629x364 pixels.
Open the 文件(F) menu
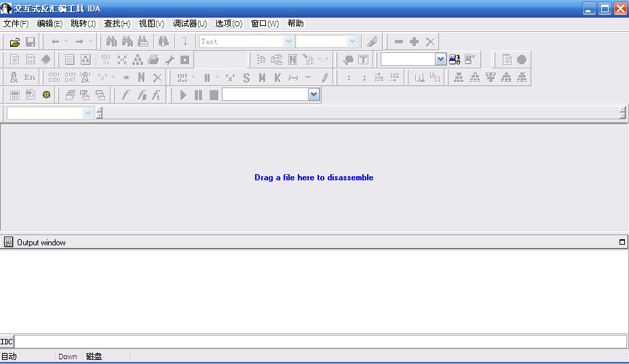pyautogui.click(x=16, y=24)
